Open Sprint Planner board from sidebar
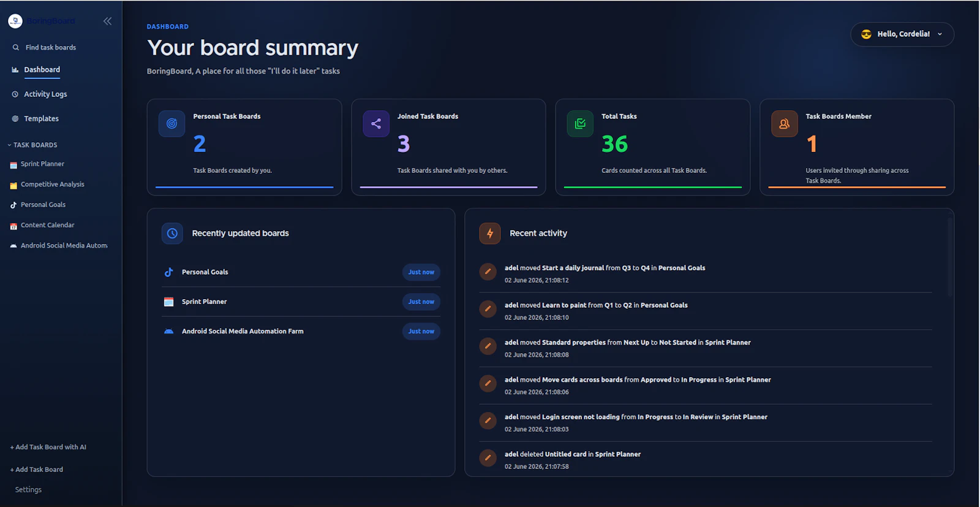The width and height of the screenshot is (980, 507). pyautogui.click(x=42, y=164)
